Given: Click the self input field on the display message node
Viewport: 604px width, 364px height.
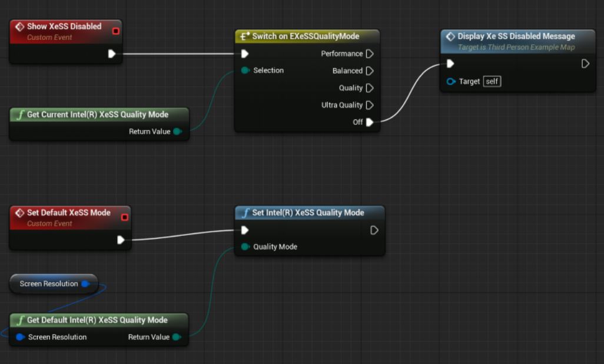Looking at the screenshot, I should 492,81.
